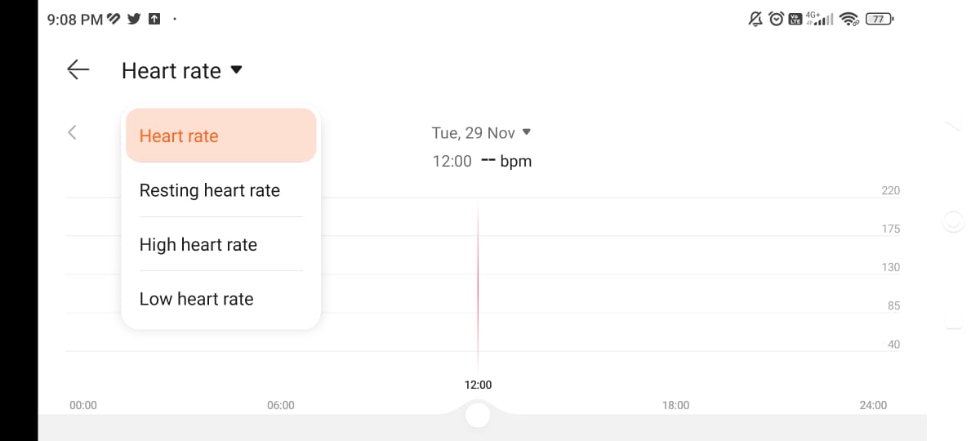Viewport: 980px width, 441px height.
Task: Tap the battery level indicator
Action: click(880, 19)
